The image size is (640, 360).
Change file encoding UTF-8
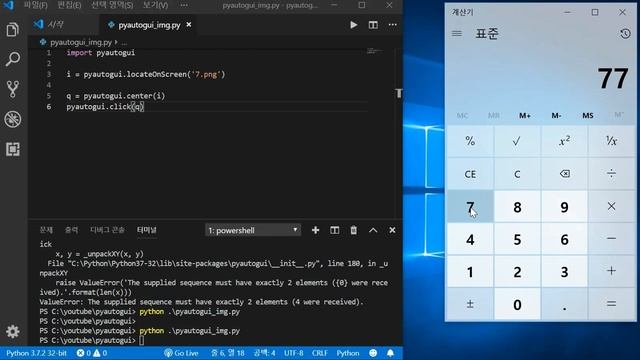click(293, 353)
